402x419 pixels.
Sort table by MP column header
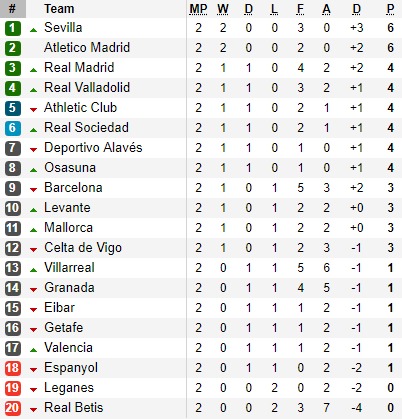point(198,9)
